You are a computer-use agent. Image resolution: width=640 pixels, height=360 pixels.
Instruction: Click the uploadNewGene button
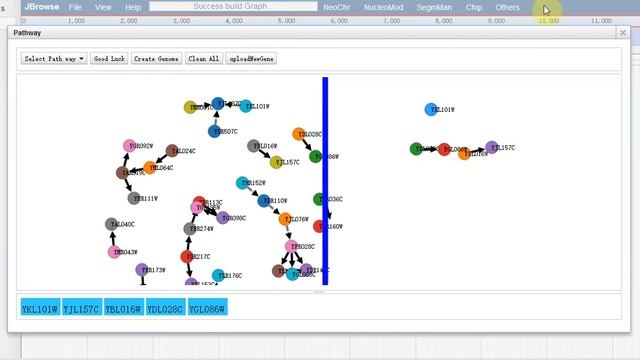[251, 59]
